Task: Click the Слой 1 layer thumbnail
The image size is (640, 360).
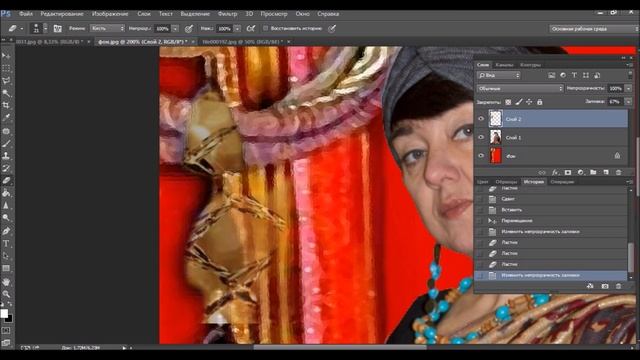Action: click(x=496, y=137)
